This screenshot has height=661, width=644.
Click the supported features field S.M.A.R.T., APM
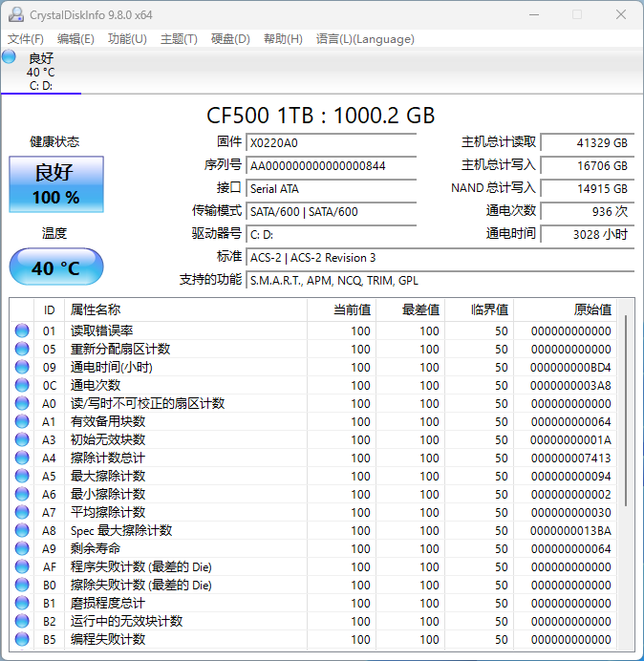click(x=440, y=280)
